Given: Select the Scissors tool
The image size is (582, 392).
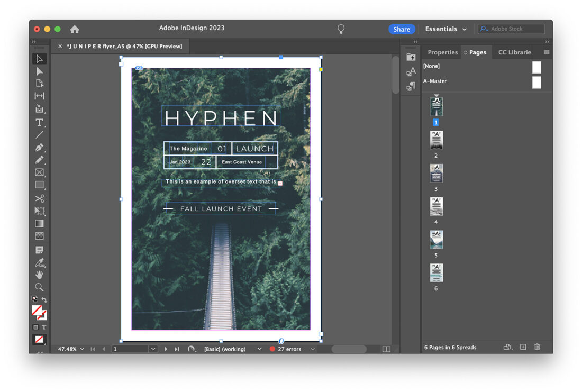Looking at the screenshot, I should pyautogui.click(x=40, y=198).
